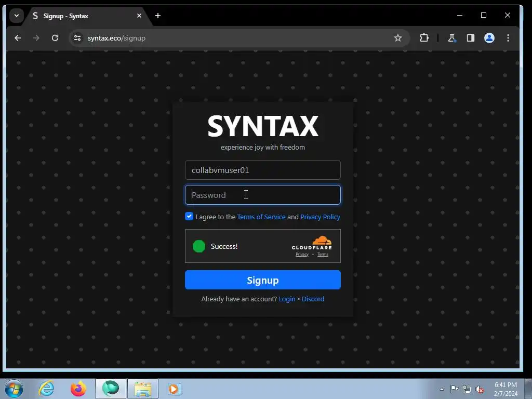Image resolution: width=532 pixels, height=399 pixels.
Task: Open the Extensions puzzle icon
Action: [424, 38]
